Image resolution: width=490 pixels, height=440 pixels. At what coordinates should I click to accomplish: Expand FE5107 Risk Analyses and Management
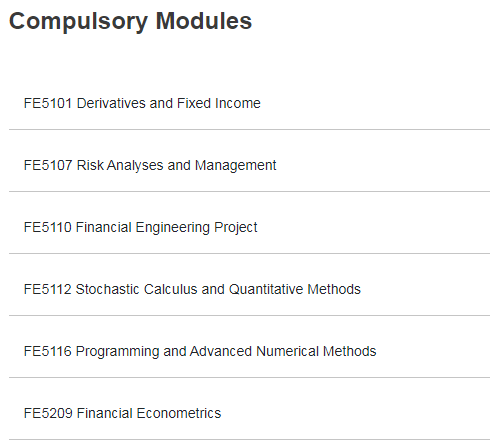(249, 165)
